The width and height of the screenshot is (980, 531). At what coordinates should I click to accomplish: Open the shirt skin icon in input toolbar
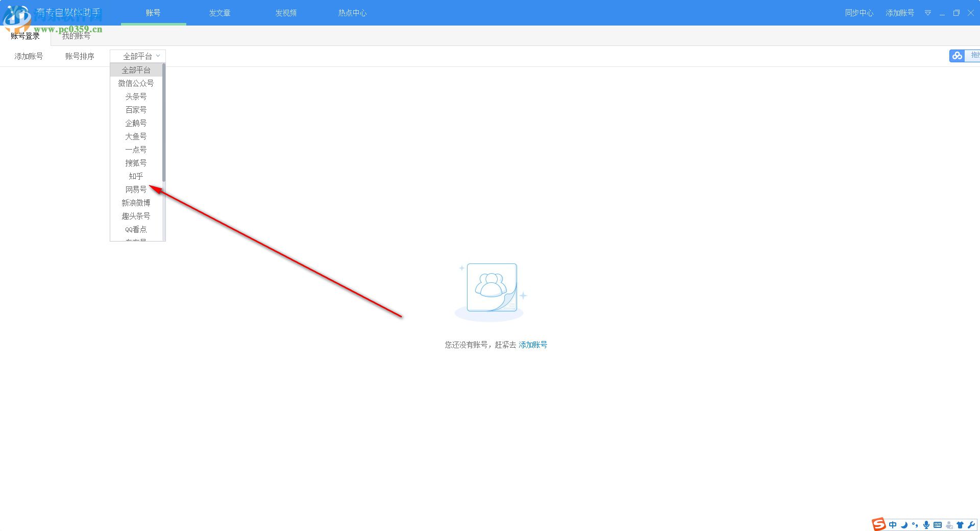point(960,525)
